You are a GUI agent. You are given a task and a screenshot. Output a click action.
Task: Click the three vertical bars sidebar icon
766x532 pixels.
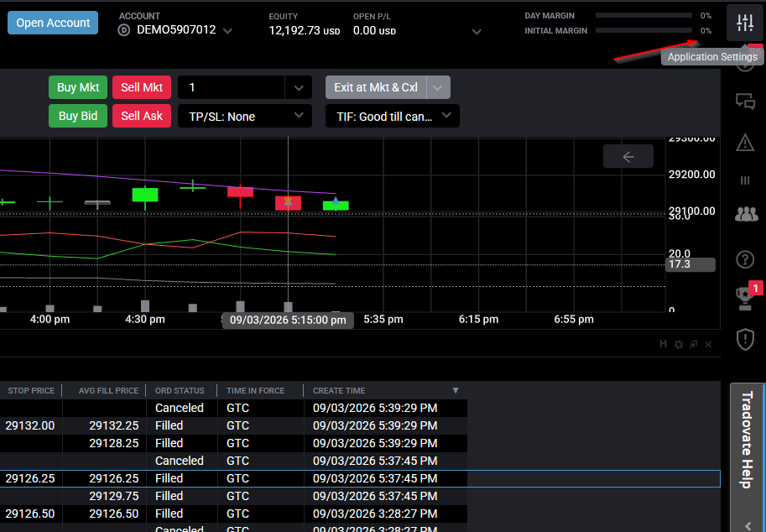745,180
